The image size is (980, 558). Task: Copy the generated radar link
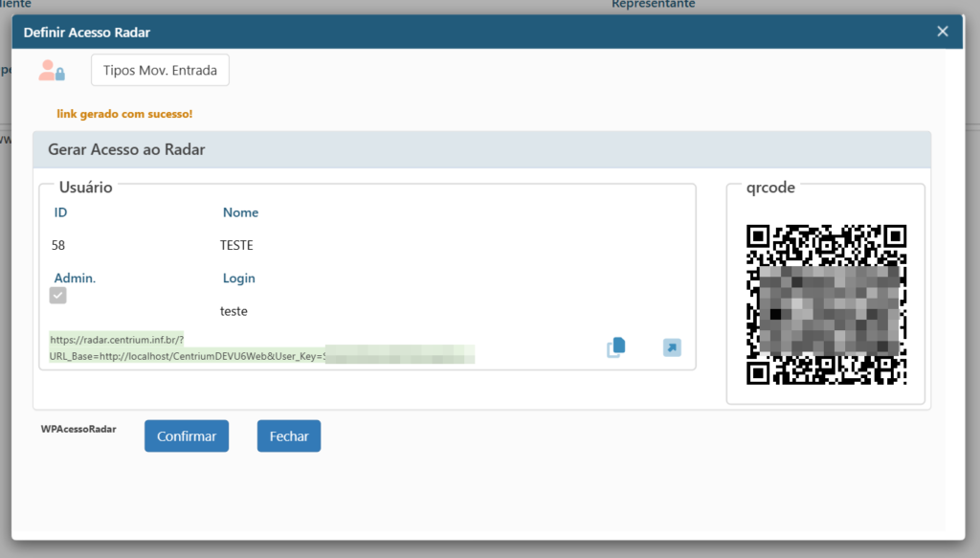[616, 347]
